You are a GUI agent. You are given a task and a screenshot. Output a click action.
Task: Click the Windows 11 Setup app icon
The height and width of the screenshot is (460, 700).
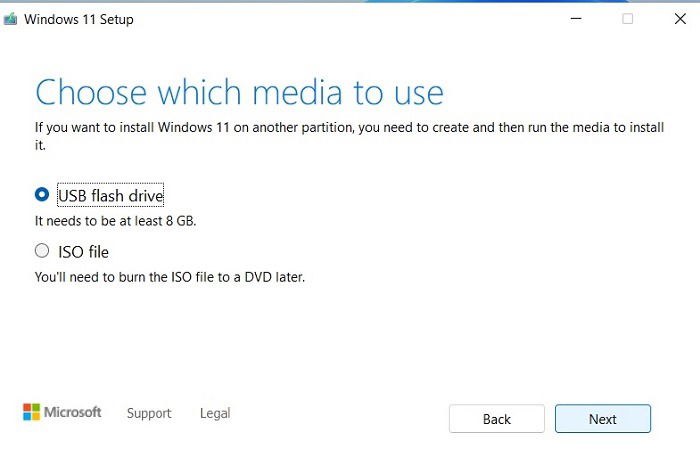(10, 19)
